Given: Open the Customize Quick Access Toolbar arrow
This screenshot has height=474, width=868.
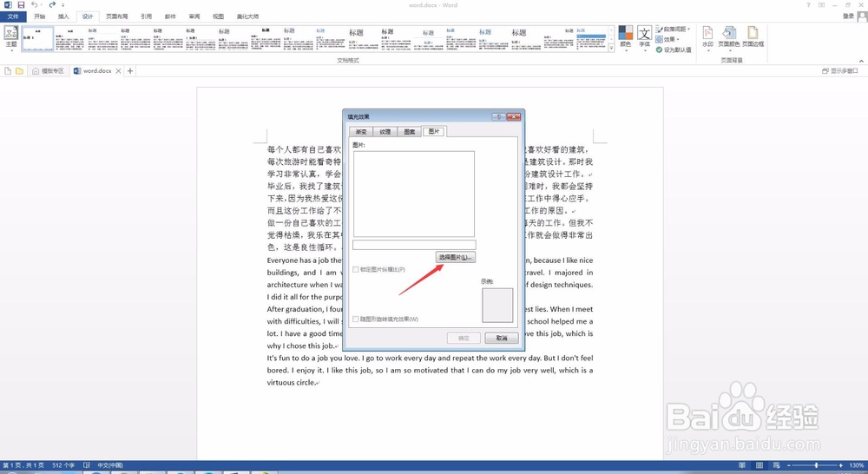Looking at the screenshot, I should click(x=62, y=5).
